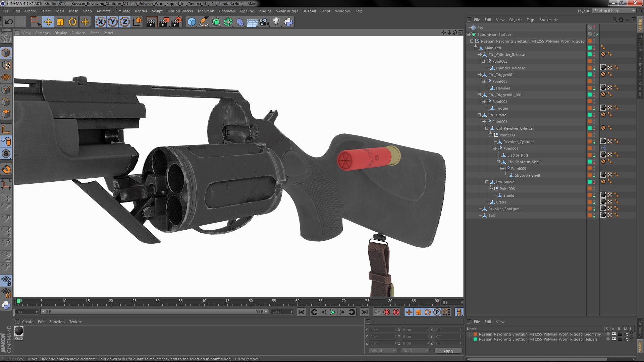Toggle Subdivision Surface enable checkmark
The image size is (644, 362).
click(x=597, y=35)
